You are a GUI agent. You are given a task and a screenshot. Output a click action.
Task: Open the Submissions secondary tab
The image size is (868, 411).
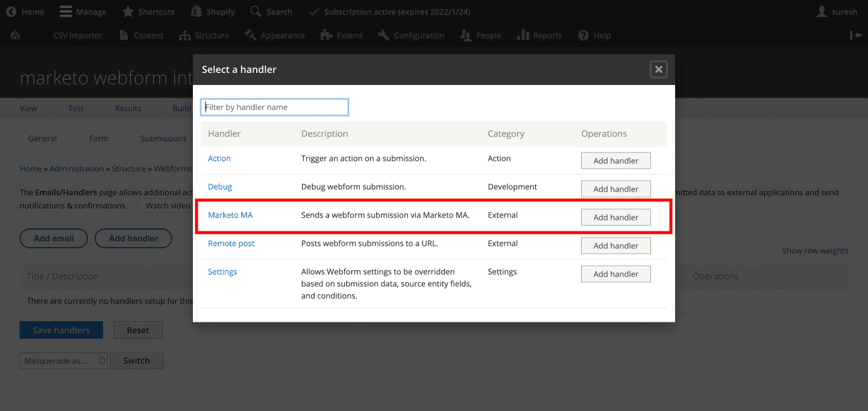click(163, 139)
